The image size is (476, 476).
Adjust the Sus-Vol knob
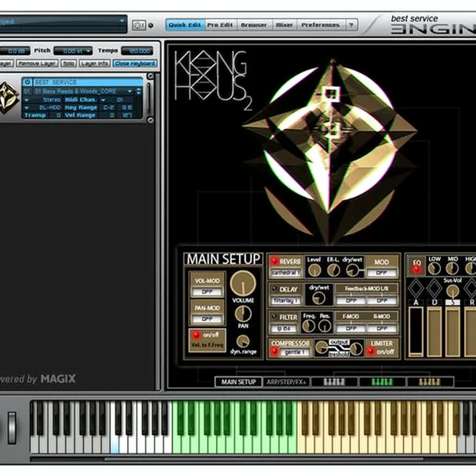point(452,291)
